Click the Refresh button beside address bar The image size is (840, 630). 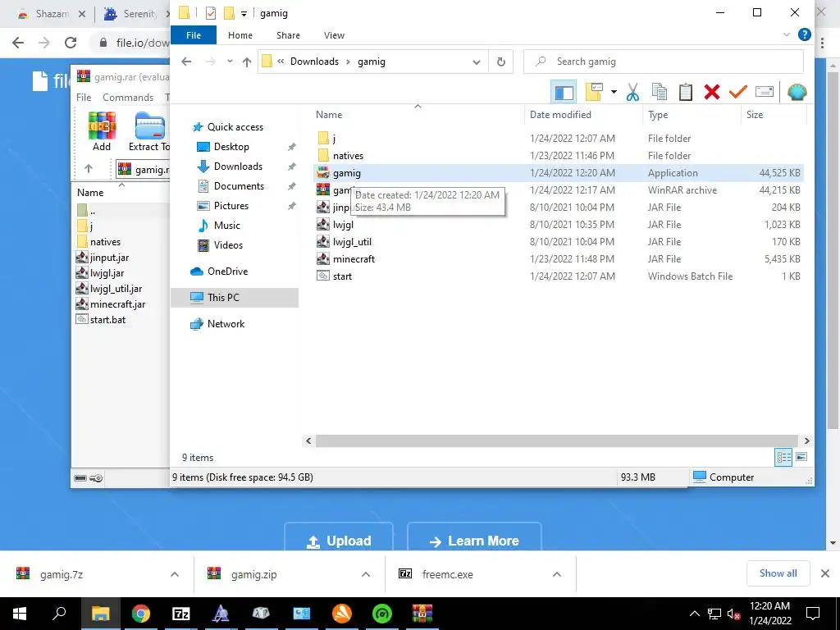click(501, 62)
